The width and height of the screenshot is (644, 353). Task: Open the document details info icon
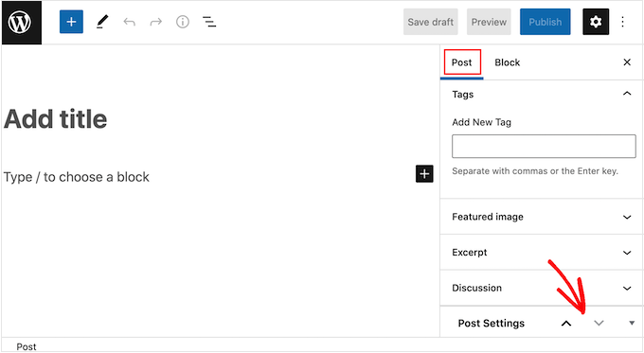(183, 22)
